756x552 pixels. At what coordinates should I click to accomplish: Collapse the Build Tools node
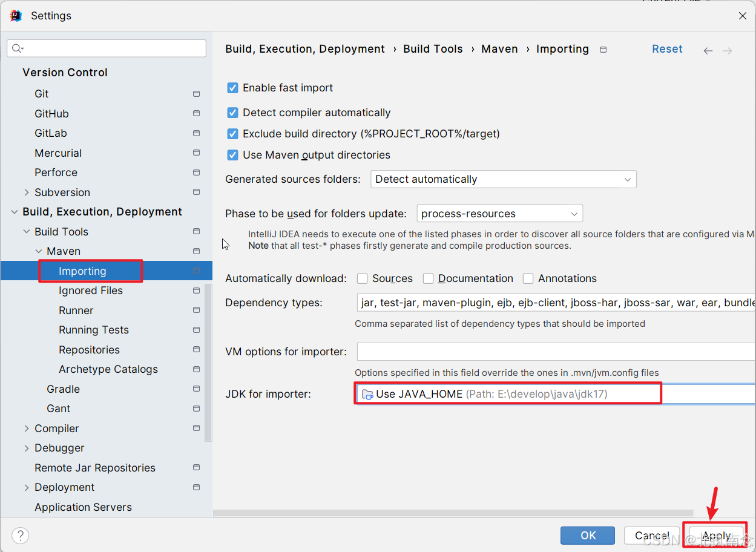tap(27, 232)
